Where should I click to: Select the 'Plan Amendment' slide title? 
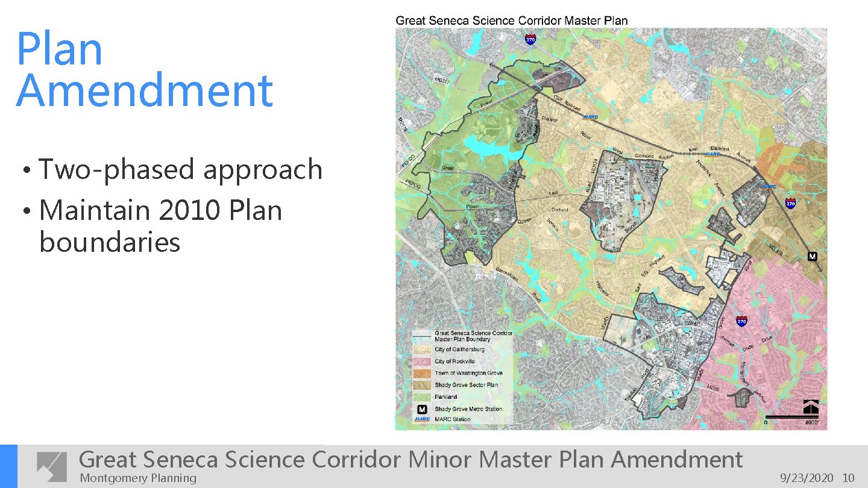coord(145,69)
